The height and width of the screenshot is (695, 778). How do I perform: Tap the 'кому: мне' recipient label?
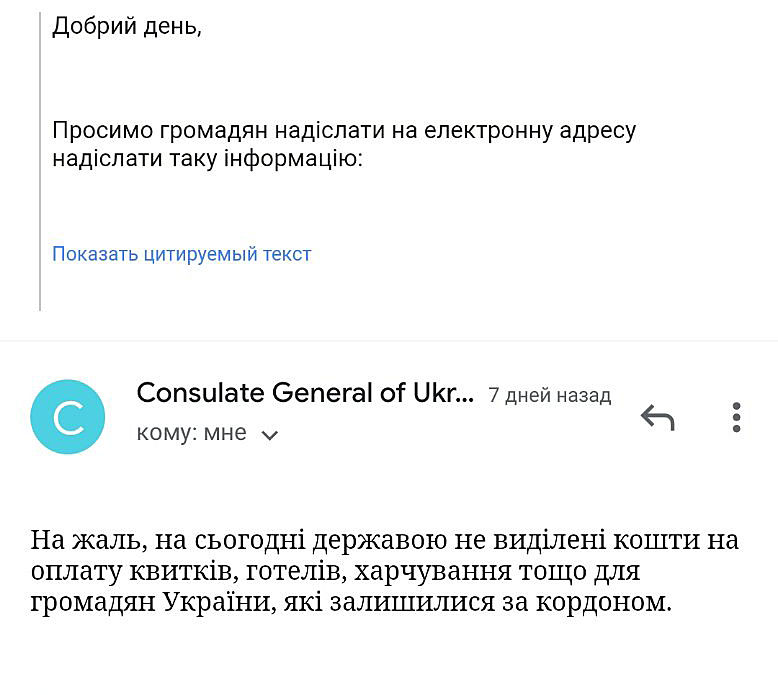[x=191, y=434]
